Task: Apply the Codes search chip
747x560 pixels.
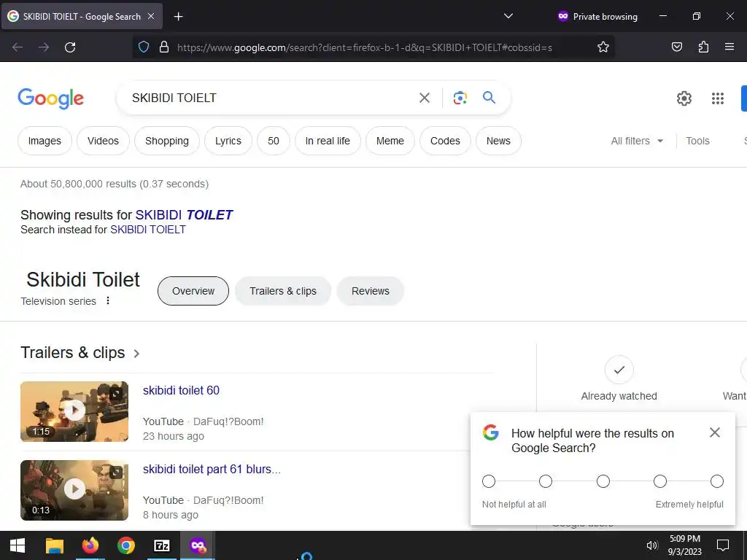Action: 445,141
